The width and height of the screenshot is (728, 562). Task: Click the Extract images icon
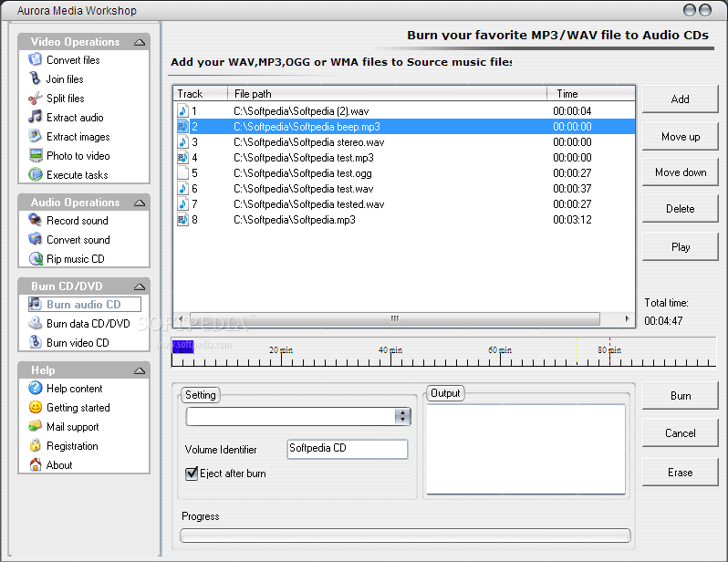(36, 136)
